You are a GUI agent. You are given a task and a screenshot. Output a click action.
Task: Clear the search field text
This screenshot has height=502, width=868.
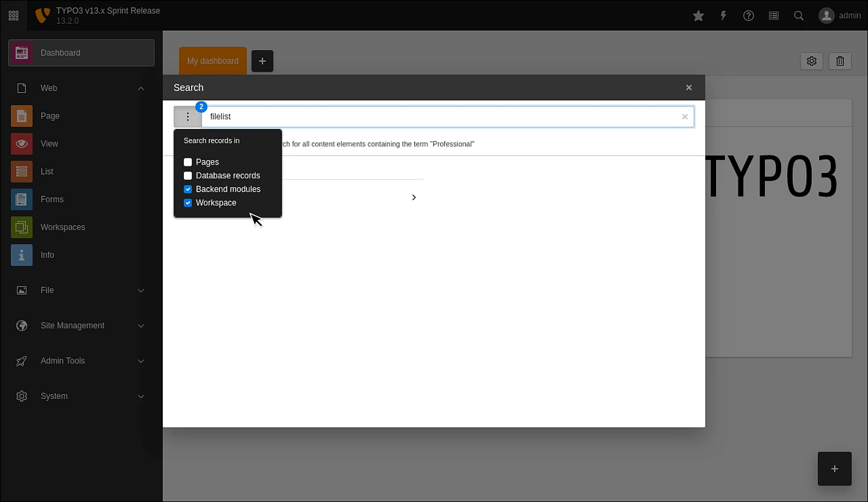pos(685,117)
